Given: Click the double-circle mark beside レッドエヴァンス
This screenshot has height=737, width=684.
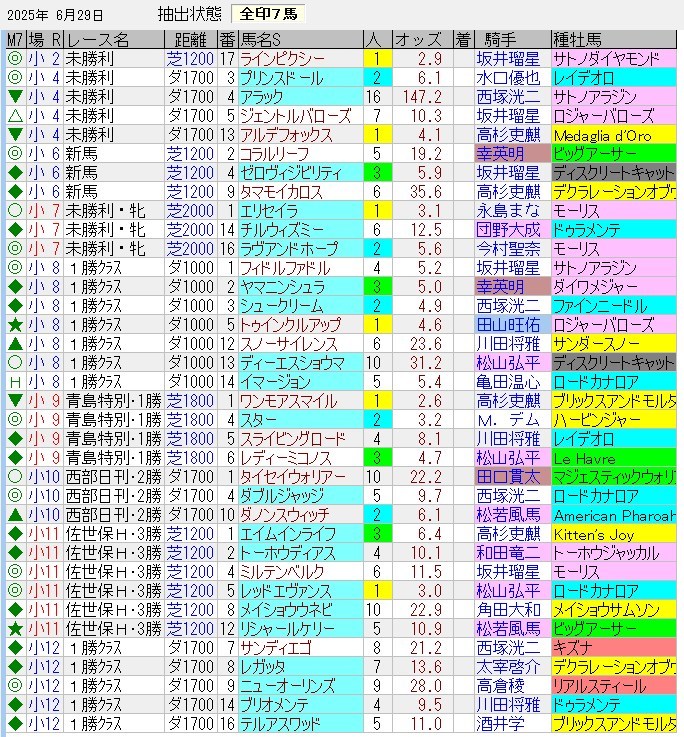Looking at the screenshot, I should [16, 590].
